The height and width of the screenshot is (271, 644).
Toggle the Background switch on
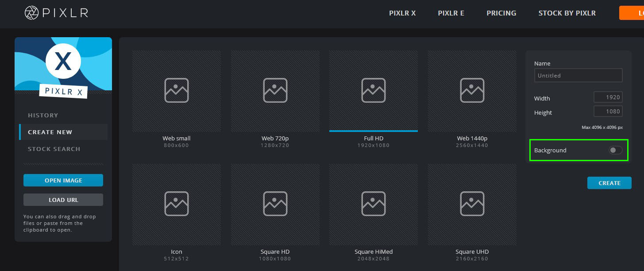[x=615, y=150]
